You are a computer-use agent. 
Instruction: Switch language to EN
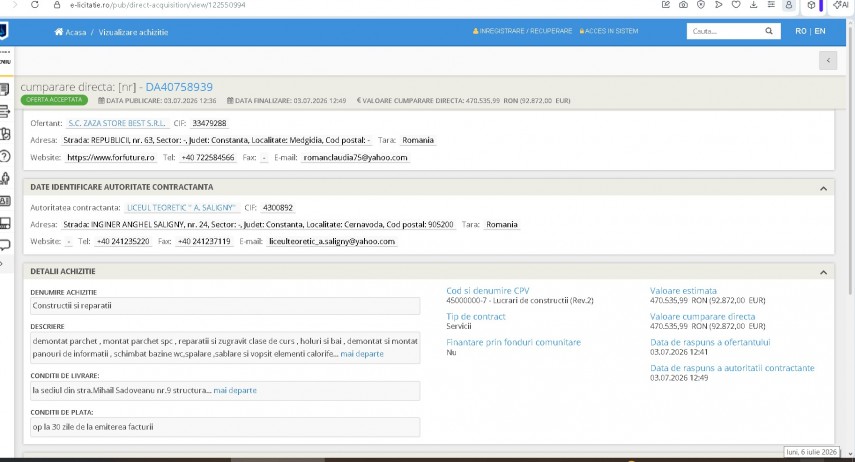pos(820,31)
